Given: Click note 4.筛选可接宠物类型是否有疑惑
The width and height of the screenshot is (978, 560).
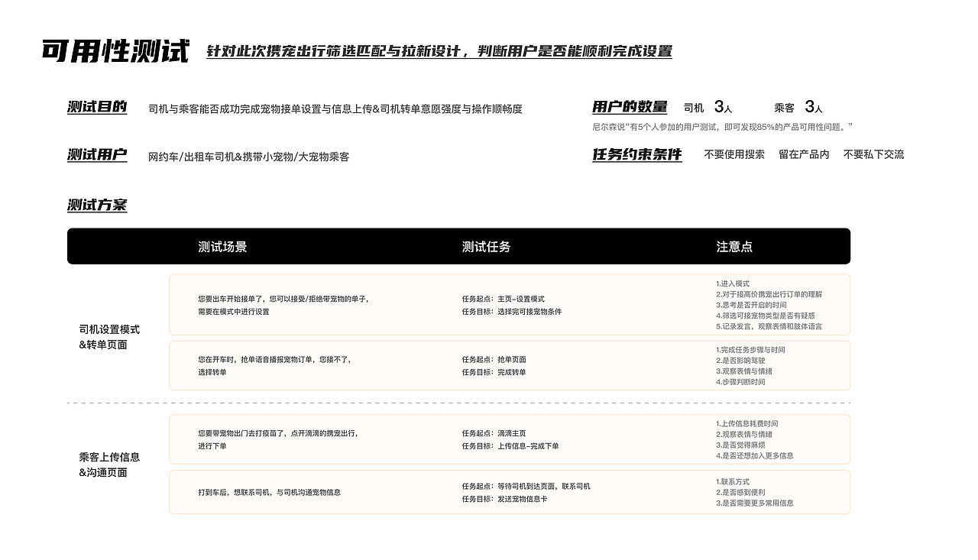Looking at the screenshot, I should [765, 316].
